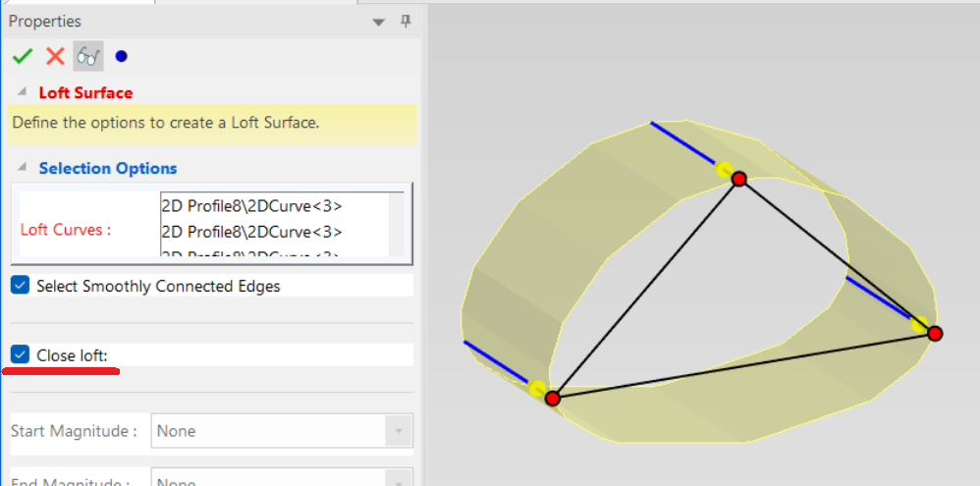Pick the bottom-left red vertex point
This screenshot has height=486, width=980.
pyautogui.click(x=553, y=398)
